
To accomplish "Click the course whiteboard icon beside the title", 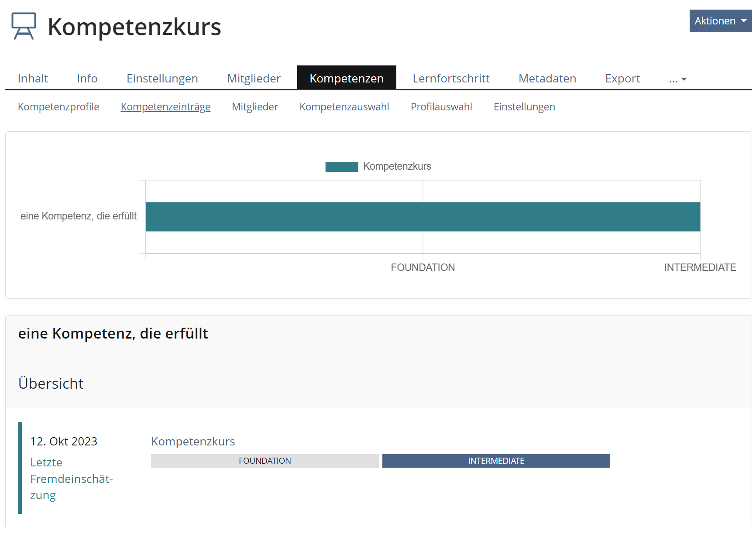I will pyautogui.click(x=24, y=26).
